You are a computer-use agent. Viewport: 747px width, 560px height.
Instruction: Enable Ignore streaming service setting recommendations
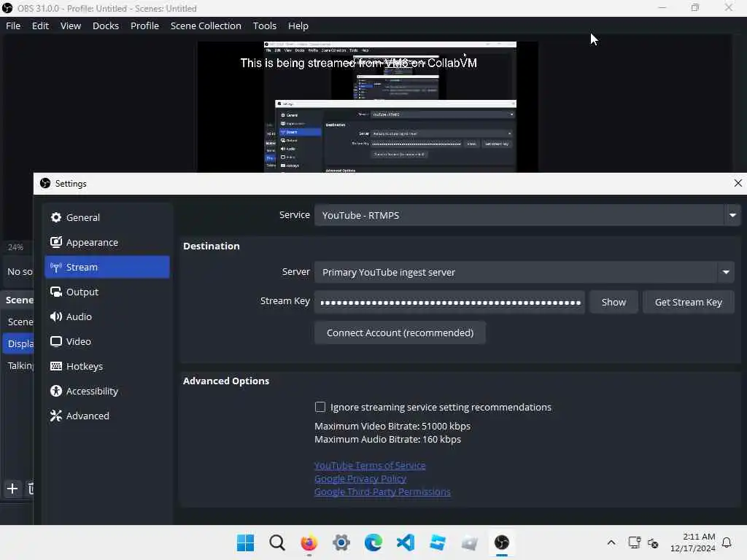pos(320,407)
